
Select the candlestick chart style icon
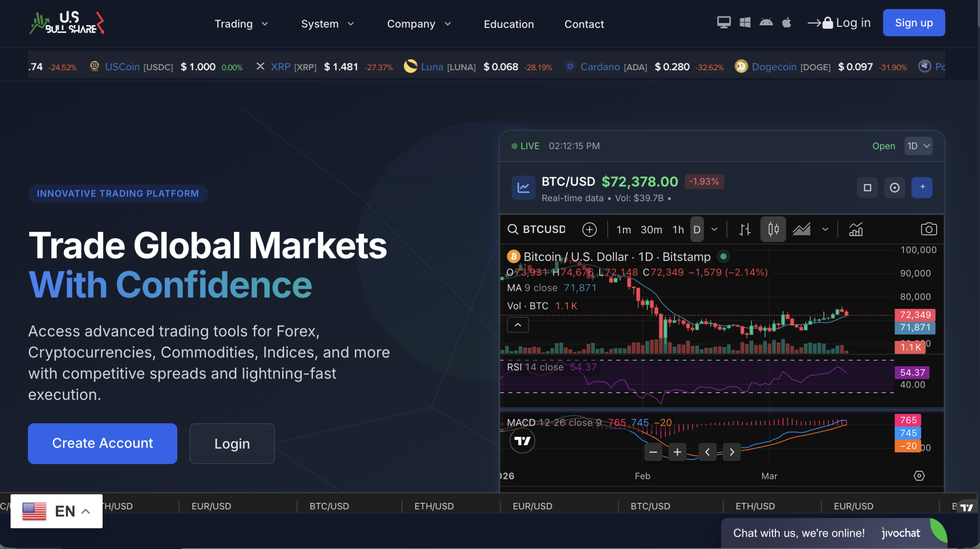773,229
